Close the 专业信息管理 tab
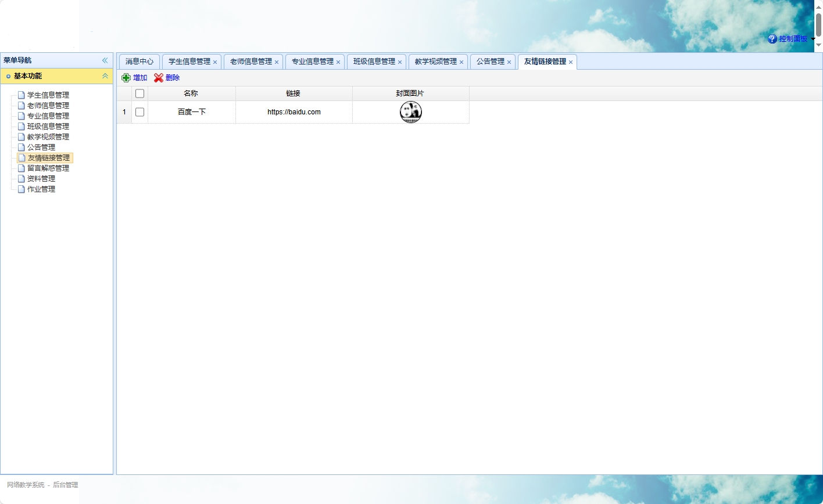 click(338, 62)
